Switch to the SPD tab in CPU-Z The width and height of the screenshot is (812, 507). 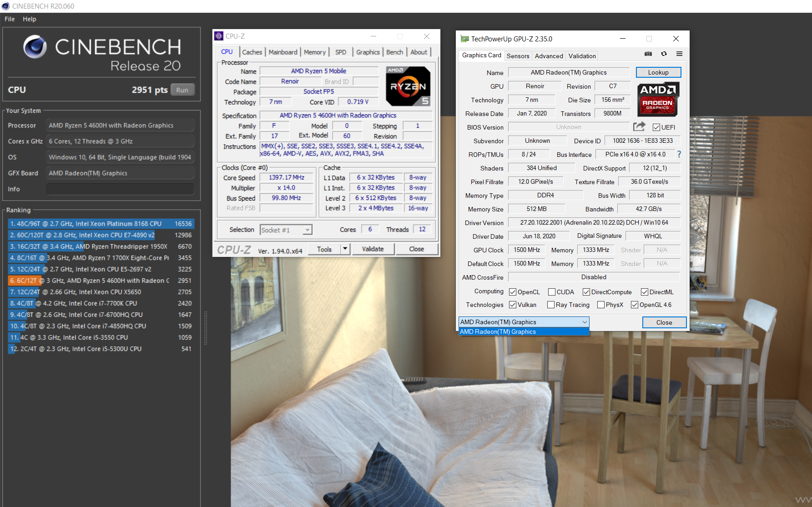click(x=341, y=52)
